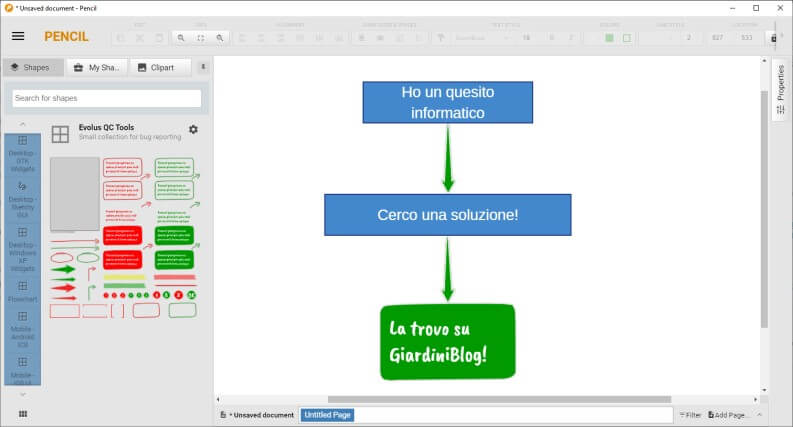Select the 'Cerco una soluzione!' box

[448, 215]
